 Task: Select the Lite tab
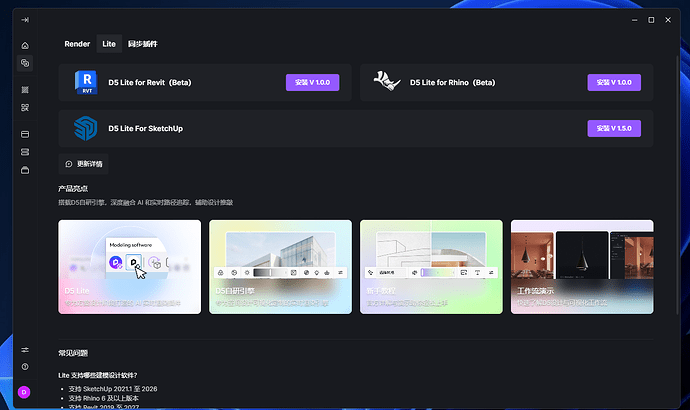pyautogui.click(x=109, y=44)
